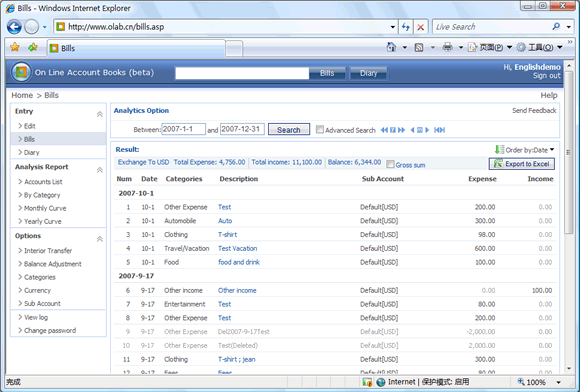Click the header search text box
The width and height of the screenshot is (580, 392).
pyautogui.click(x=242, y=73)
